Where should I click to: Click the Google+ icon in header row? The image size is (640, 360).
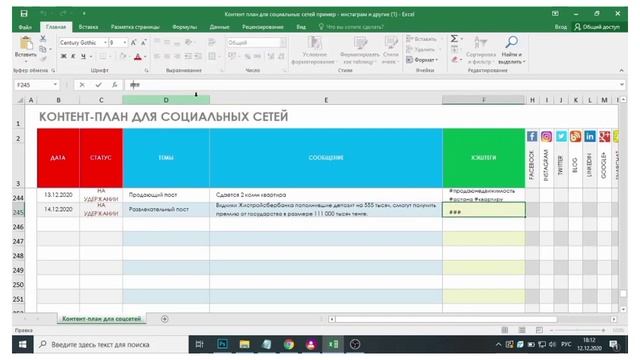604,136
